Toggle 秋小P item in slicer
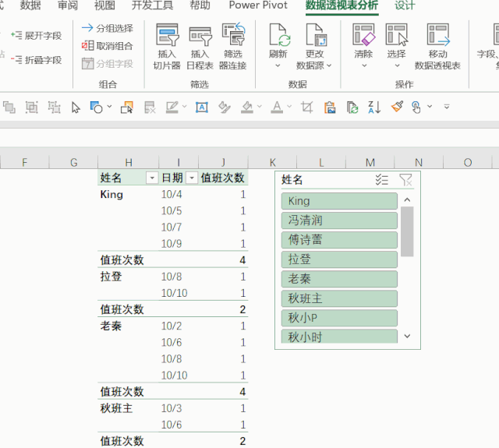 tap(339, 318)
